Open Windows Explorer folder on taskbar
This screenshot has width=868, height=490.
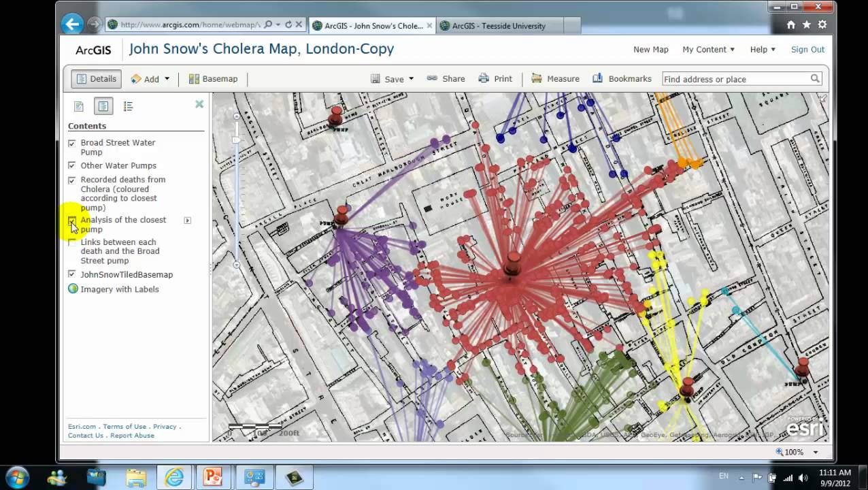click(x=135, y=477)
